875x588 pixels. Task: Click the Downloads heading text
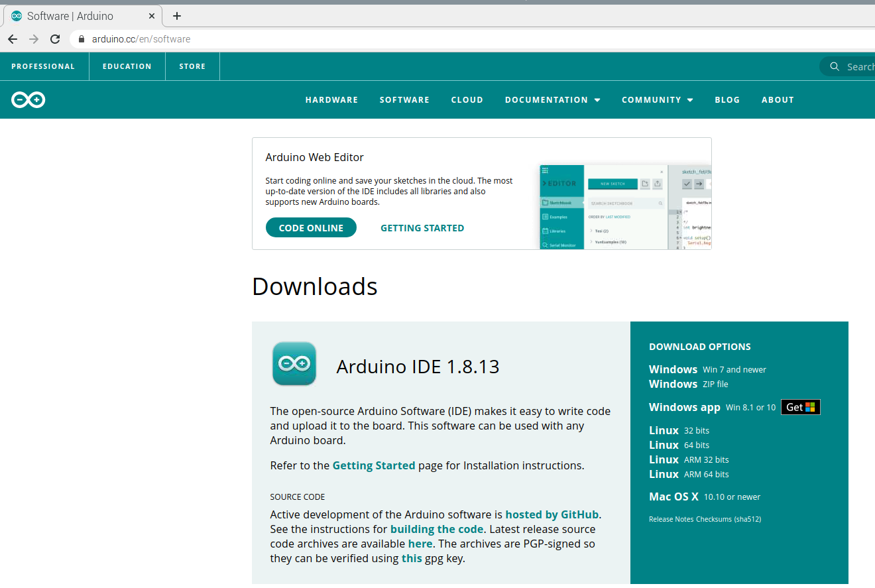(315, 286)
